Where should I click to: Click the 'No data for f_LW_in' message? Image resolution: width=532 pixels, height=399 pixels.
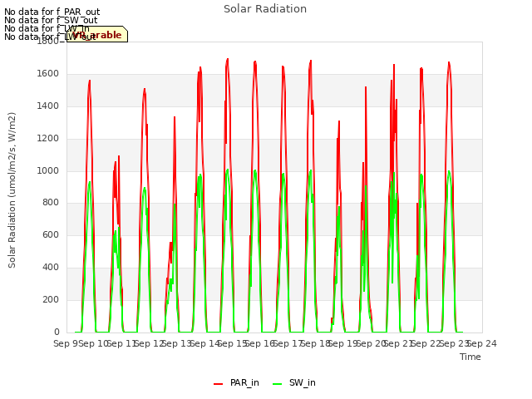point(47,28)
